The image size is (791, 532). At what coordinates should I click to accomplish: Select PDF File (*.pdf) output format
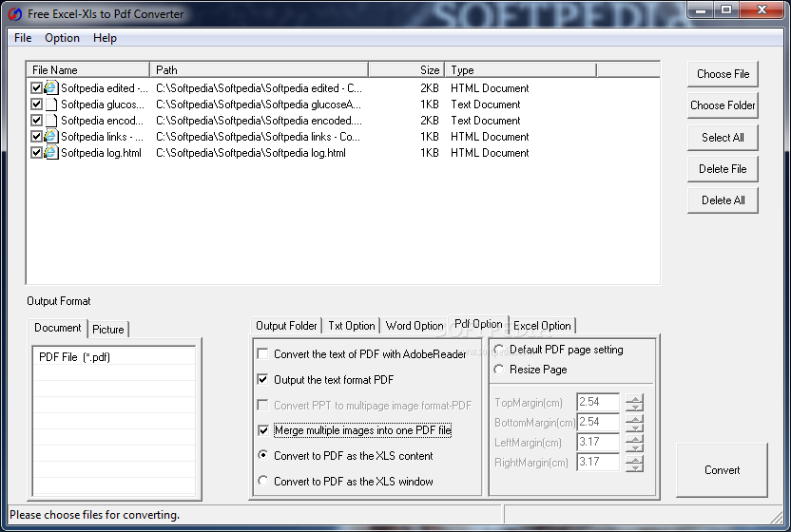click(x=114, y=357)
